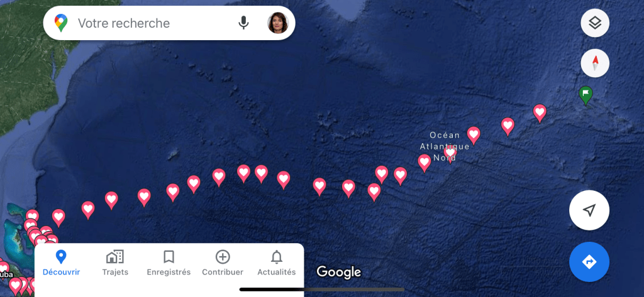Open the Actualités notifications tab
The height and width of the screenshot is (297, 644).
[277, 263]
